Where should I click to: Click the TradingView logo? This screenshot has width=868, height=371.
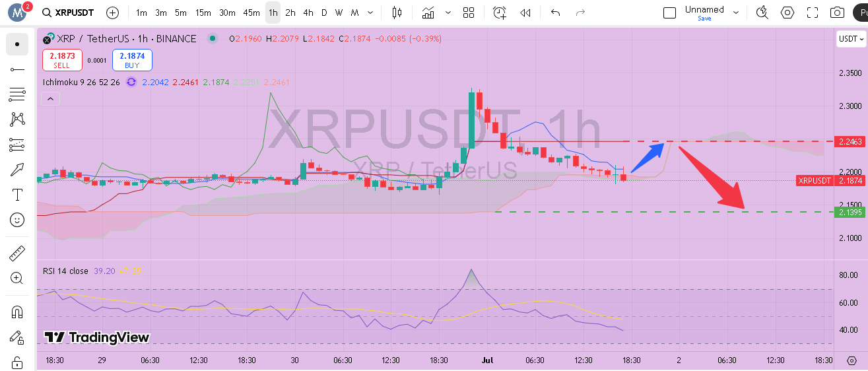96,337
